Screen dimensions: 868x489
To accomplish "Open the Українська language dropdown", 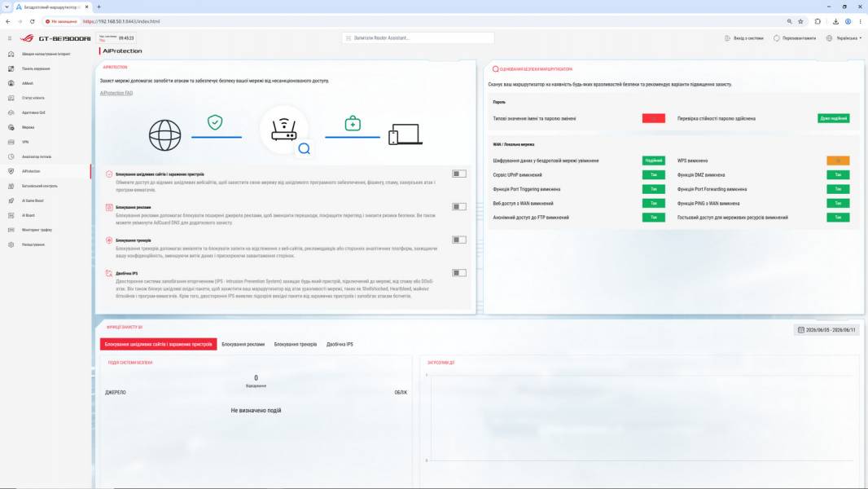I will pos(844,38).
